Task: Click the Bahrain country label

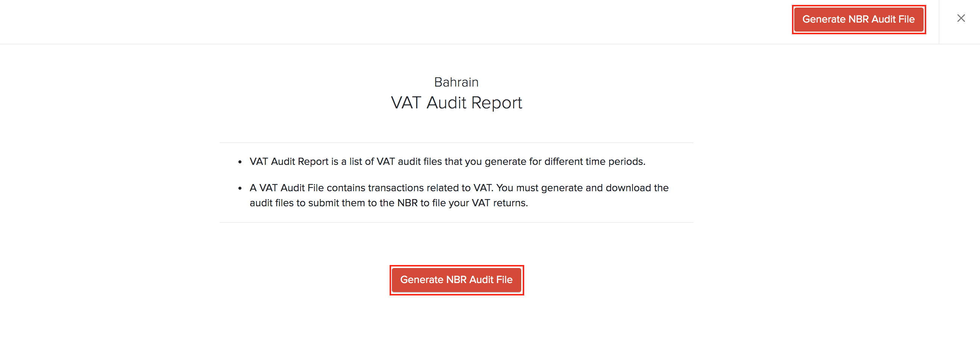Action: (456, 82)
